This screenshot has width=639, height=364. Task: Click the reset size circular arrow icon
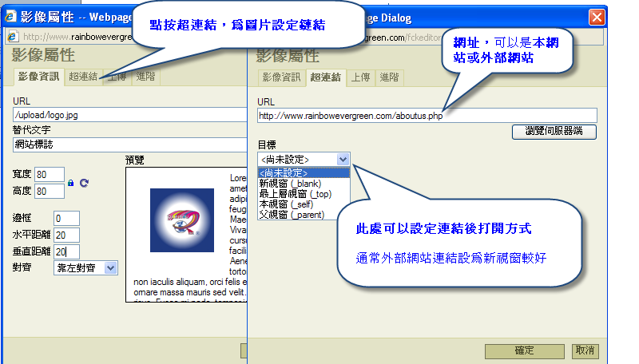coord(84,183)
